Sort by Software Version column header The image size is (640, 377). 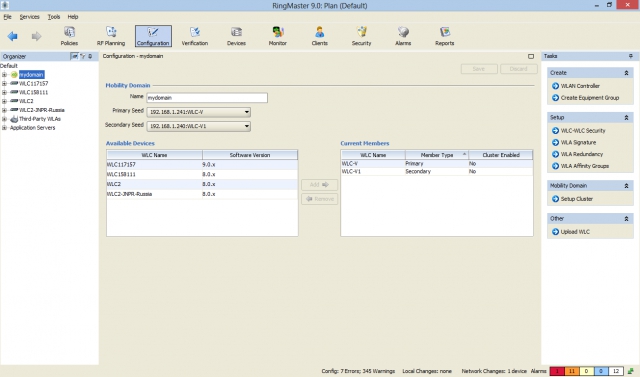click(x=250, y=155)
